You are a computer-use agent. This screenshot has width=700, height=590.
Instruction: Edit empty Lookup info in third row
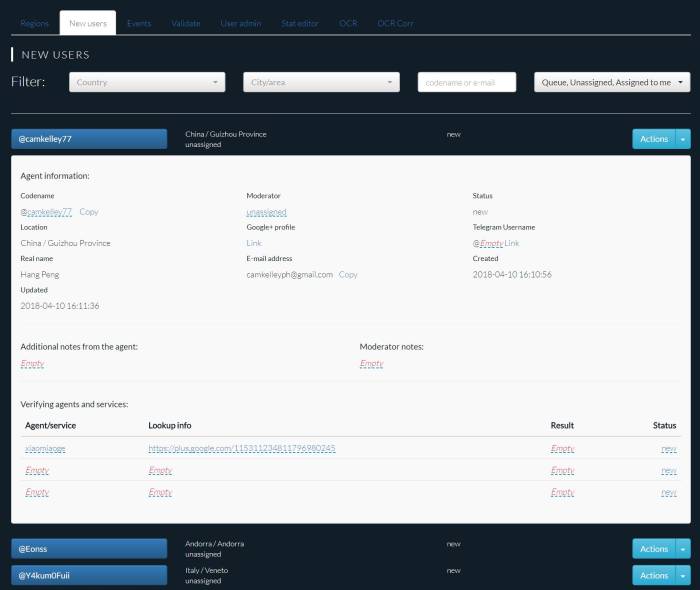(160, 492)
